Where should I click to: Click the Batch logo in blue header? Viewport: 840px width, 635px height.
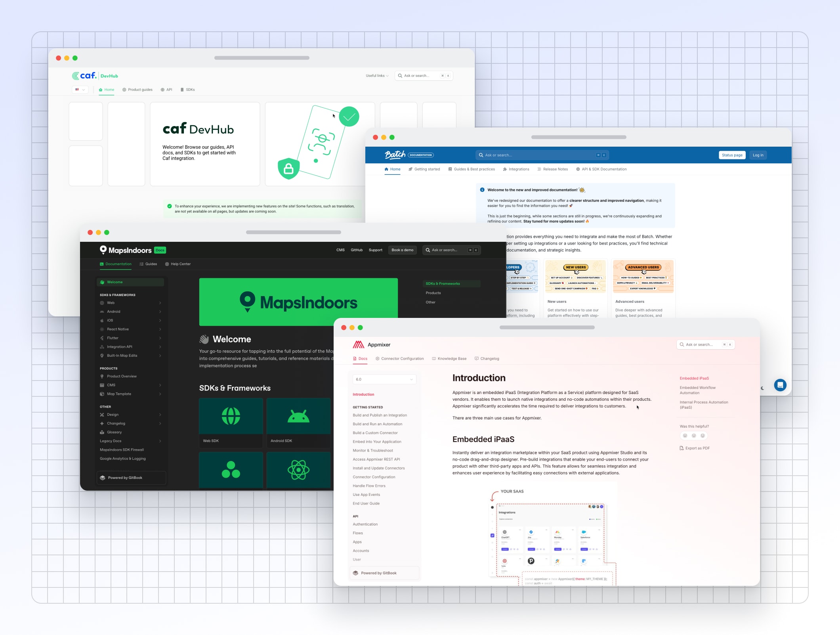395,155
